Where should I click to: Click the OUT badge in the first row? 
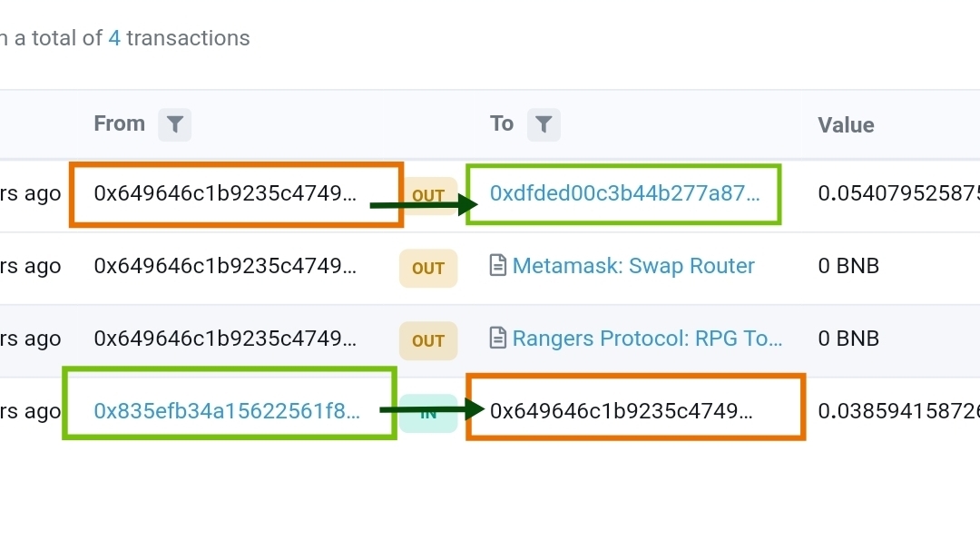pyautogui.click(x=428, y=196)
